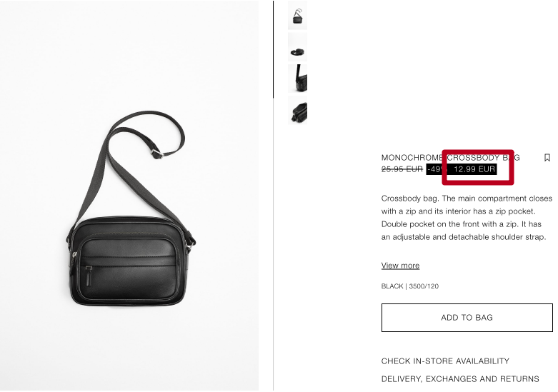Select second thumbnail showing the coiled strap

coord(297,47)
